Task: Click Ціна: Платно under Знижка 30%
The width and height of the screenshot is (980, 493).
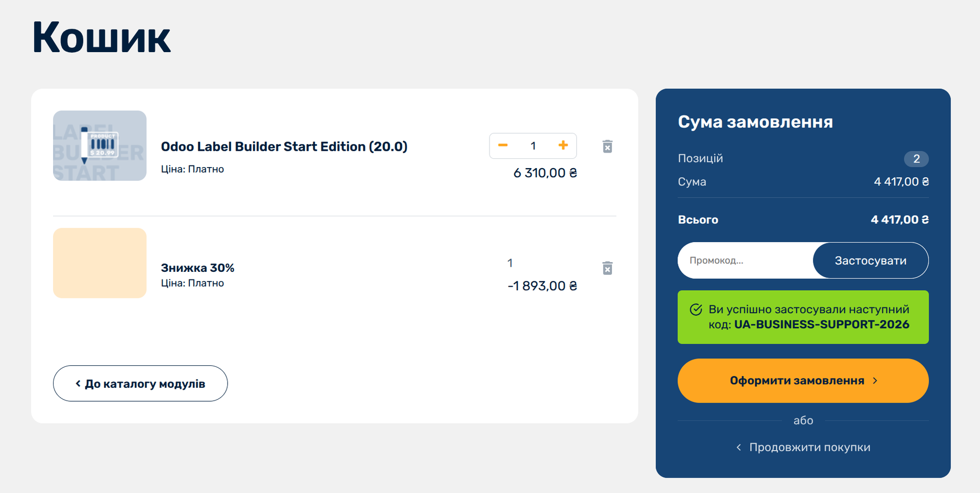Action: click(192, 283)
